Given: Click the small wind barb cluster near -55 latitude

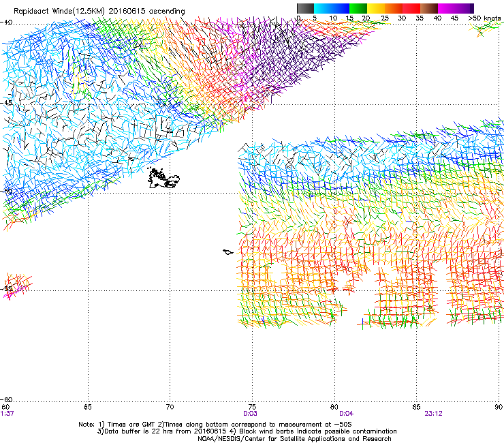Looking at the screenshot, I should click(x=17, y=286).
